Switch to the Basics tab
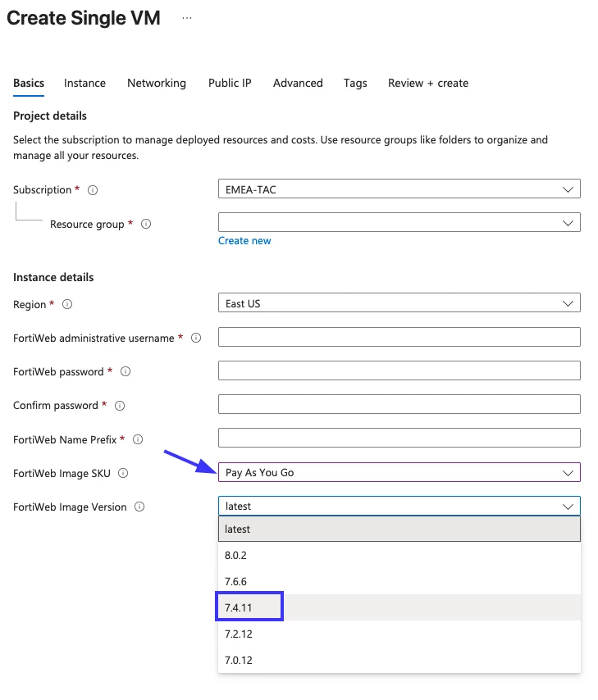 pos(29,84)
